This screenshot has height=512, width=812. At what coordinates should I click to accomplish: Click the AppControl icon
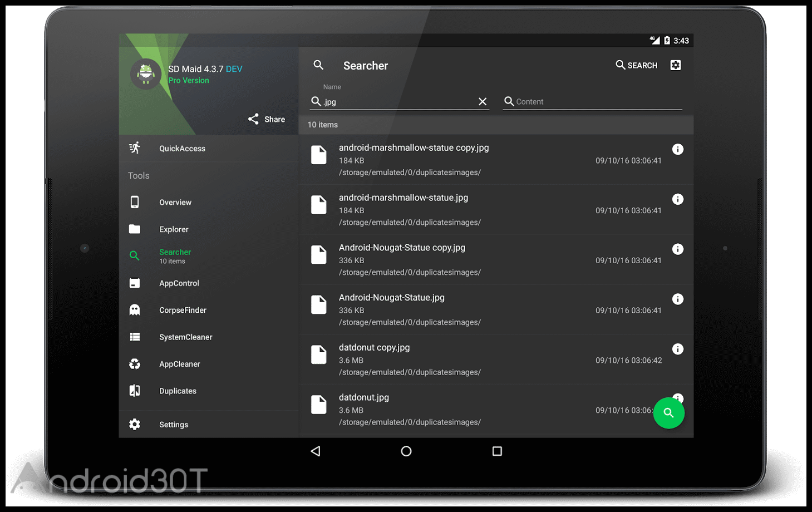click(x=135, y=283)
